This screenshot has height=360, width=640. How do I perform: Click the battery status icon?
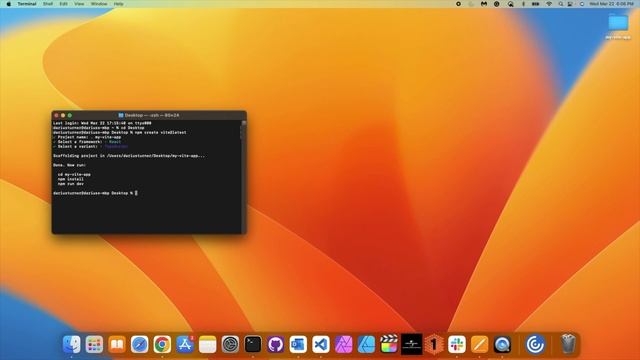536,4
